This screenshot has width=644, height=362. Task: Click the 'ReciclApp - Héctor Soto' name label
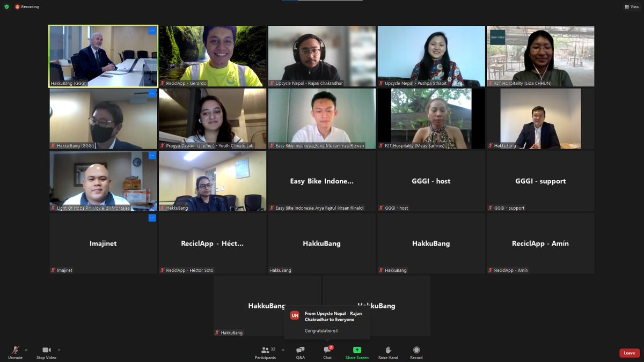point(189,270)
